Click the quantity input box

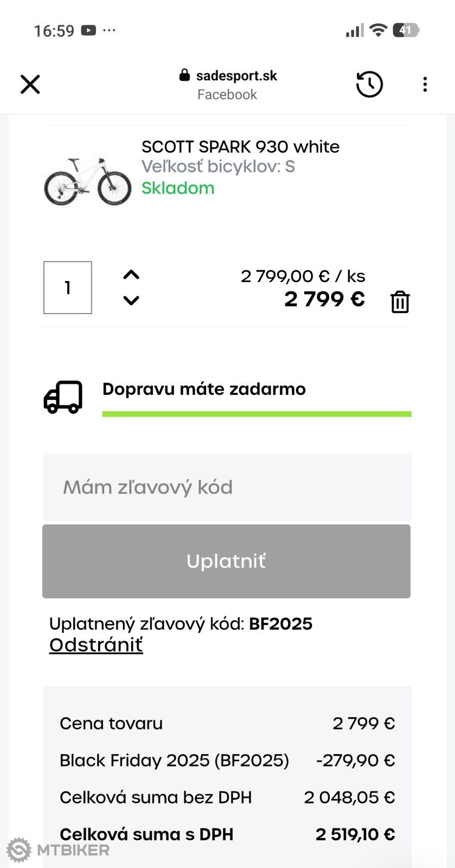[x=68, y=288]
